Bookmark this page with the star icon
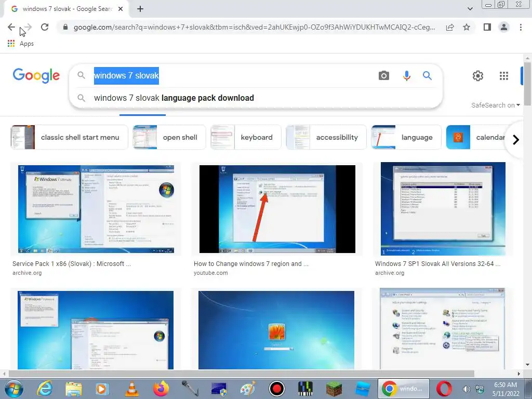This screenshot has width=532, height=399. tap(467, 27)
